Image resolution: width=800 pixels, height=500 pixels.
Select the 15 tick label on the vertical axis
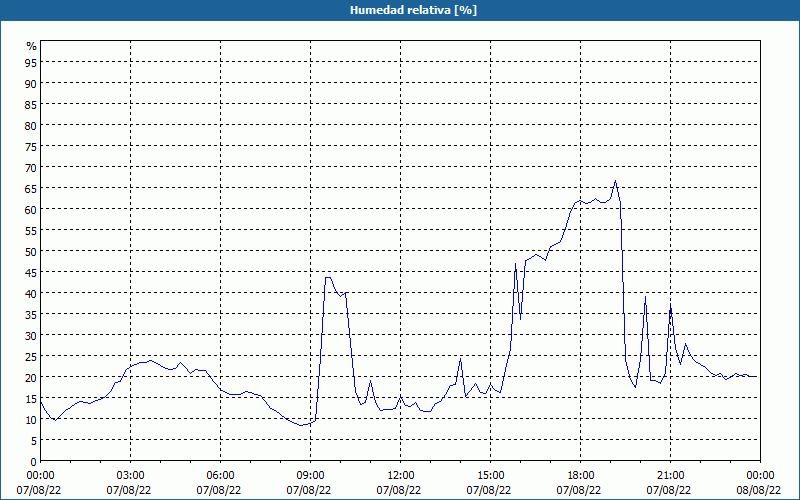pos(31,398)
